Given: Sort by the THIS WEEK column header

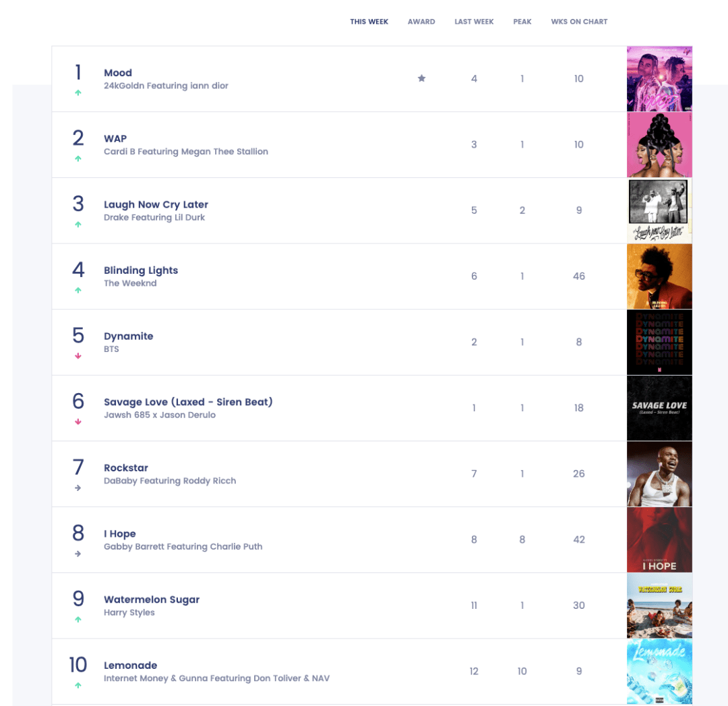Looking at the screenshot, I should 369,22.
